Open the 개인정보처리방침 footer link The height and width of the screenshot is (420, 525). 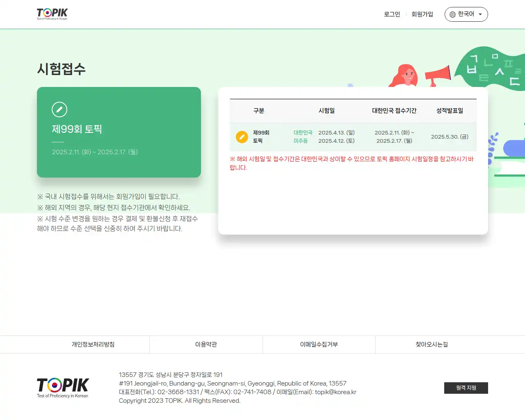click(93, 345)
